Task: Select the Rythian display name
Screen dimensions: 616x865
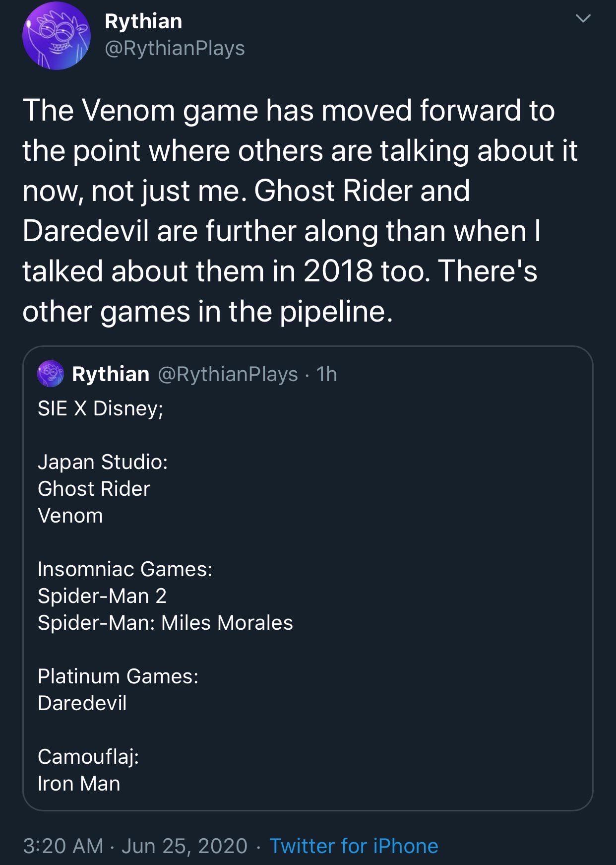Action: coord(143,21)
